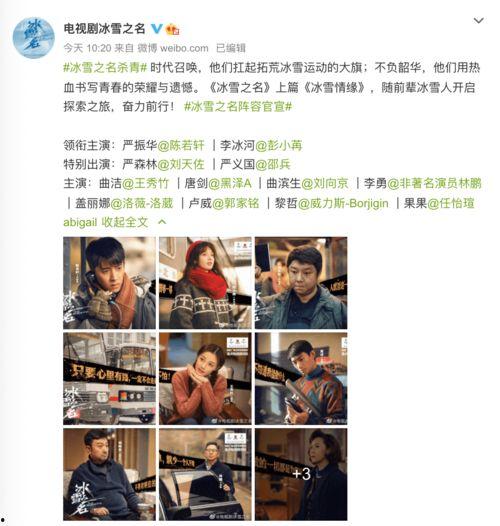Image resolution: width=500 pixels, height=526 pixels.
Task: Open the +3 more images thumbnail
Action: 301,474
